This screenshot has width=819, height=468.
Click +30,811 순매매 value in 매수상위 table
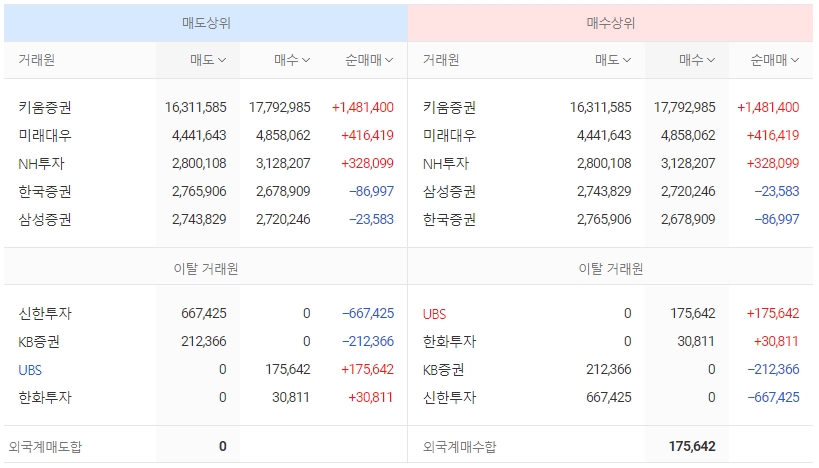click(776, 342)
